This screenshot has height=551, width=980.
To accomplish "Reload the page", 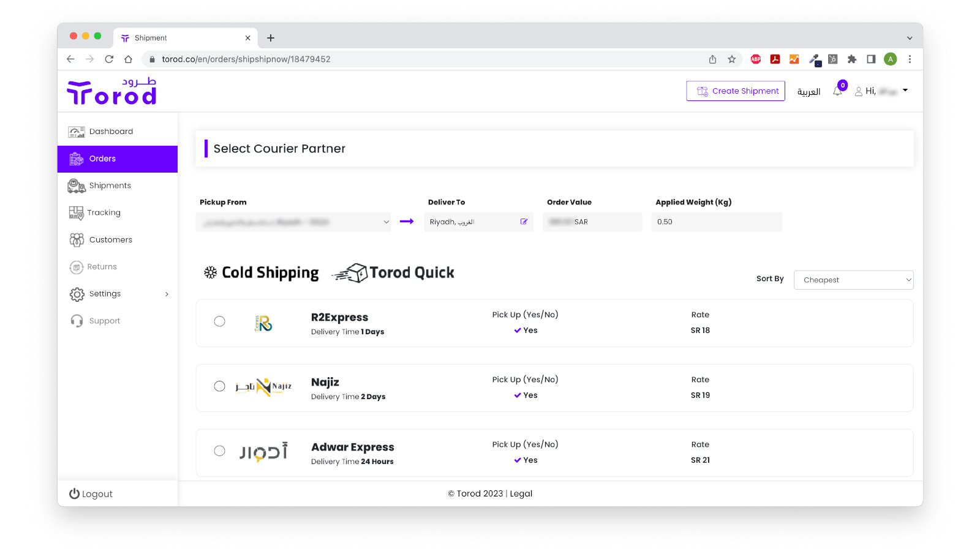I will pyautogui.click(x=109, y=59).
